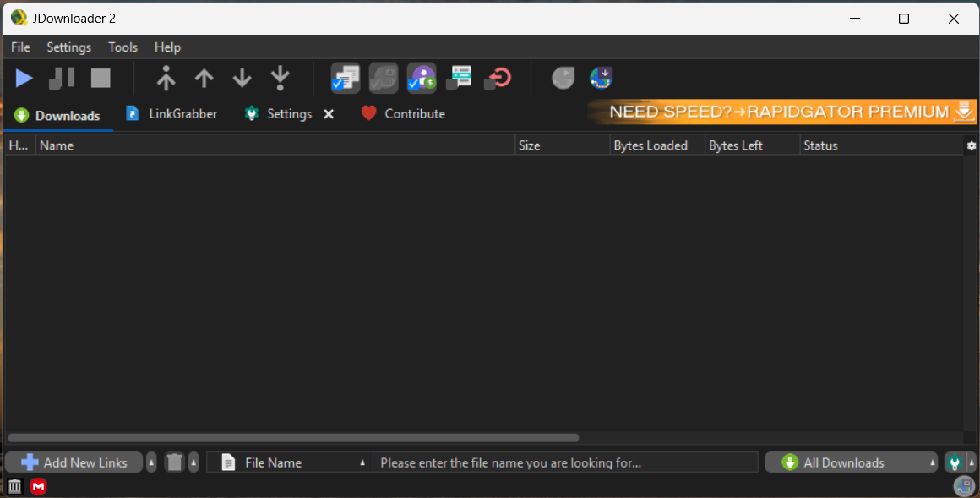Click the horizontal scrollbar of downloads table
This screenshot has height=498, width=980.
293,438
